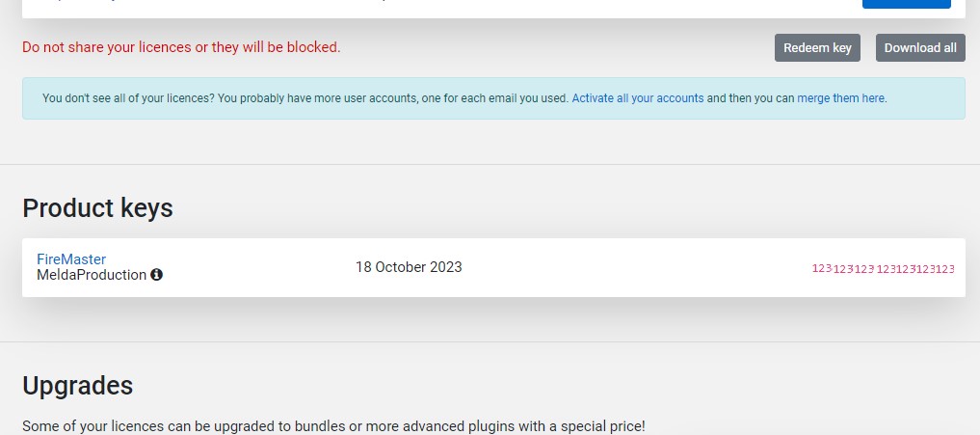Click the partially visible blue button at top
The height and width of the screenshot is (435, 980).
point(906,4)
